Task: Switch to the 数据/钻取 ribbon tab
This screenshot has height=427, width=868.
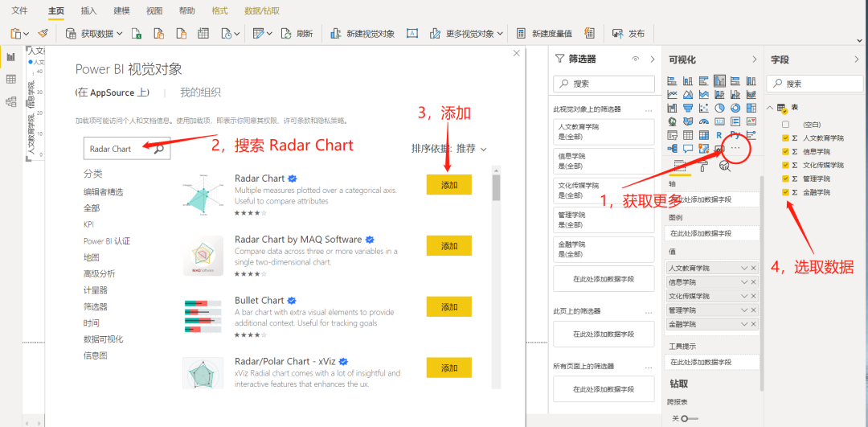Action: (x=262, y=10)
